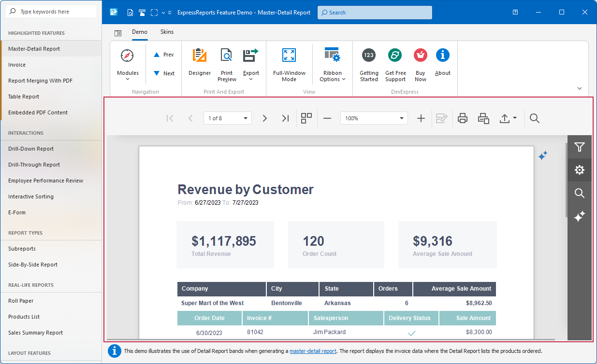Viewport: 597px width, 364px height.
Task: Click the quick access preview icon in title bar
Action: 130,13
